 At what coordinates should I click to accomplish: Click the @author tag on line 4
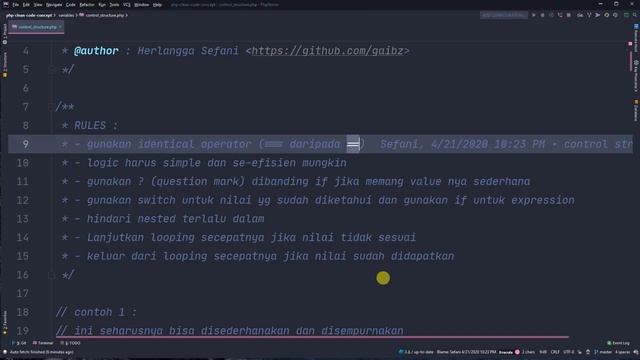(96, 51)
